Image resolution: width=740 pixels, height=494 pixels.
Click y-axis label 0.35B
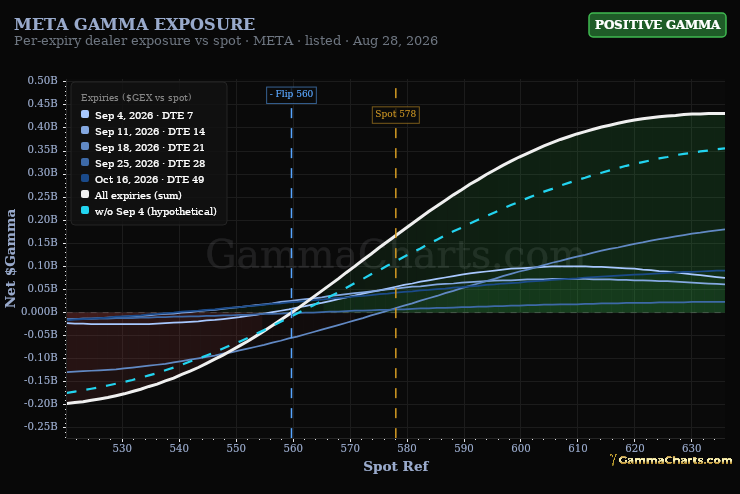click(x=42, y=150)
